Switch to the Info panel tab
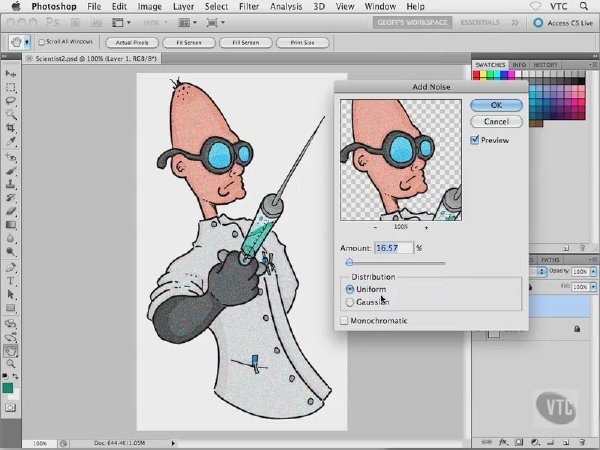This screenshot has width=600, height=450. point(519,65)
